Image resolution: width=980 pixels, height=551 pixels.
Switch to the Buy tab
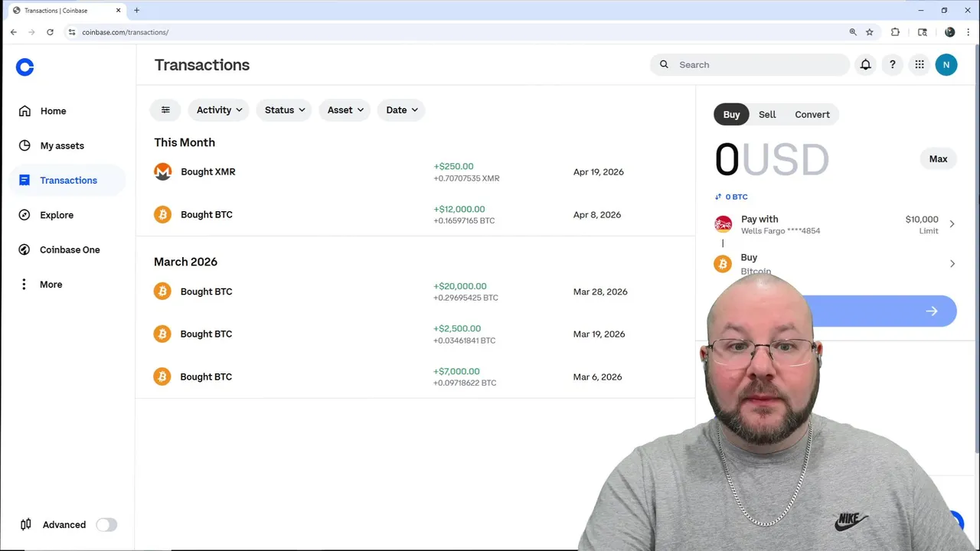click(732, 115)
